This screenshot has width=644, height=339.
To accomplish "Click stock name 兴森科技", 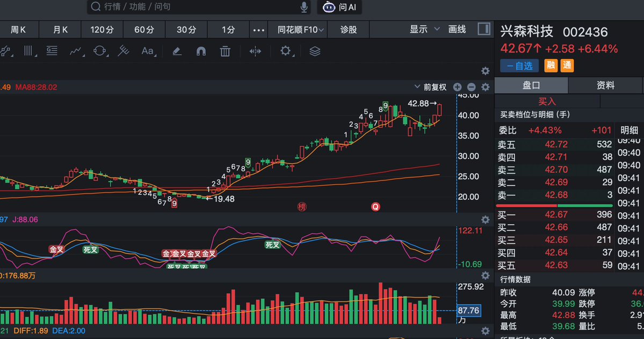I will coord(526,32).
